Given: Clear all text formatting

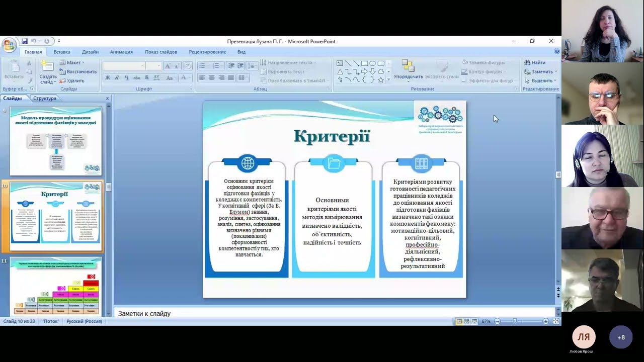Looking at the screenshot, I should [x=188, y=66].
